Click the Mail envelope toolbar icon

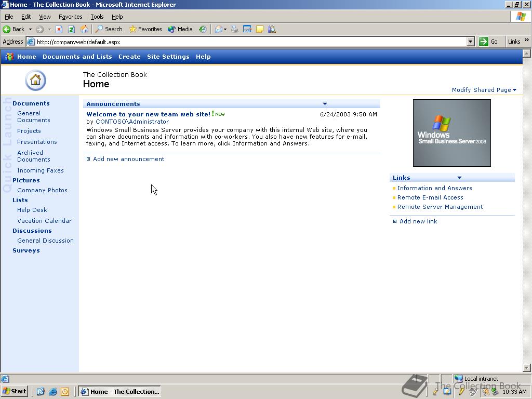click(x=219, y=29)
